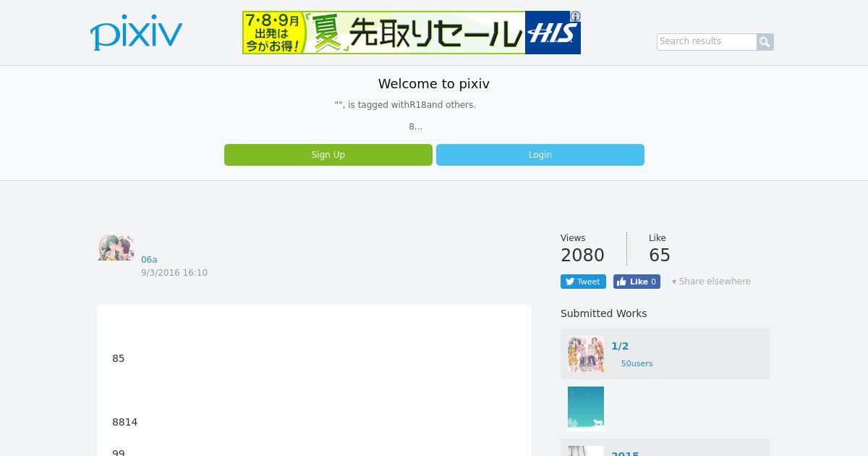Click the search magnifier icon
The height and width of the screenshot is (456, 868).
pos(765,42)
